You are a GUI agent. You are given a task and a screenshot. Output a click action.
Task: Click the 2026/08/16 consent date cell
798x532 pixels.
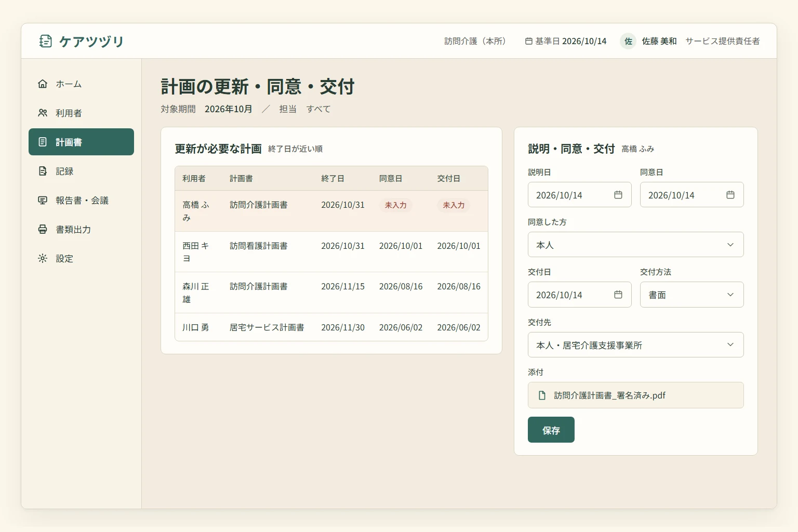(x=401, y=286)
